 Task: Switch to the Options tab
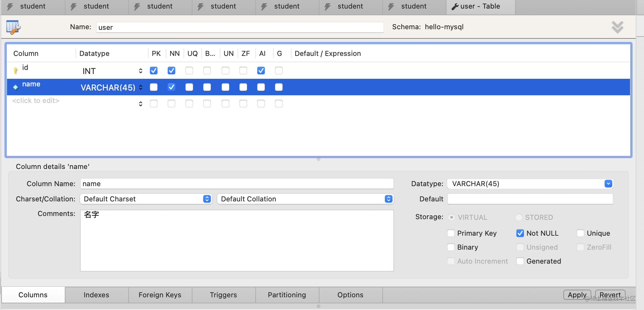pos(351,295)
